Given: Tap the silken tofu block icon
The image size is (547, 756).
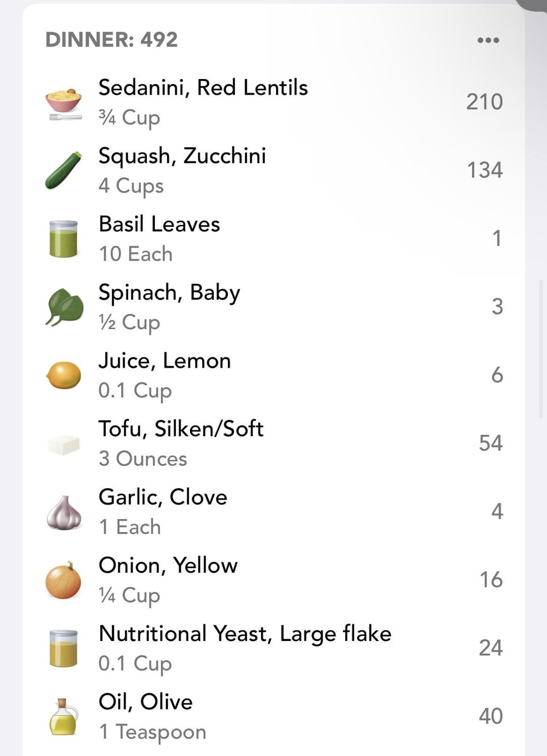Looking at the screenshot, I should point(64,444).
